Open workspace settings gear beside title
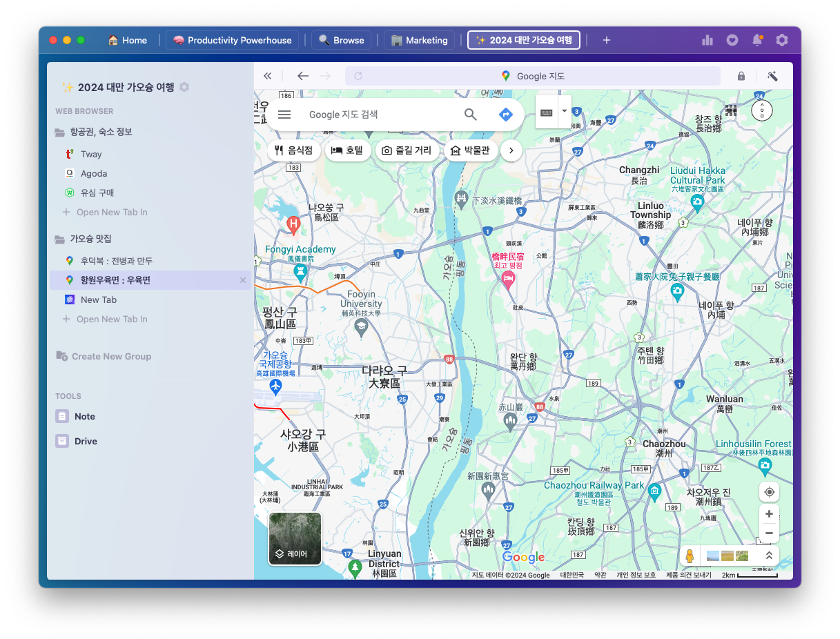Screen dimensions: 840x639 pyautogui.click(x=184, y=87)
